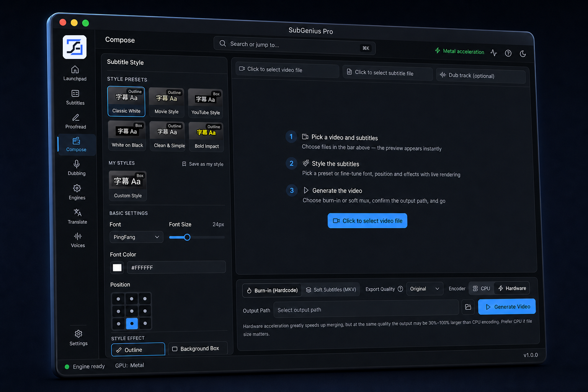Open Launchpad from the sidebar

(75, 73)
